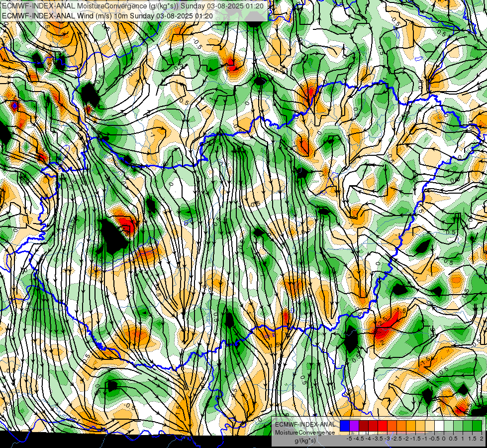Click the -3.5 tick label on the colorbar
This screenshot has width=487, height=448.
(378, 439)
